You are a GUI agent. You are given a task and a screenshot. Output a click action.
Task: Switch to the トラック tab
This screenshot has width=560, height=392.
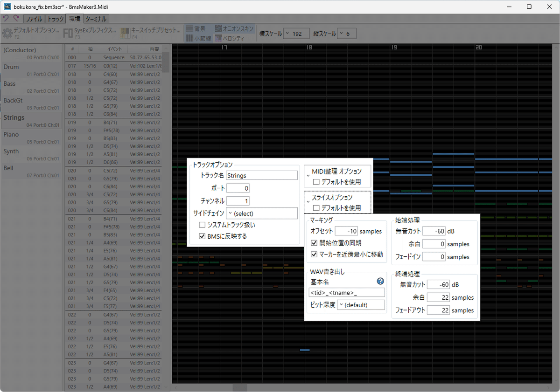56,19
